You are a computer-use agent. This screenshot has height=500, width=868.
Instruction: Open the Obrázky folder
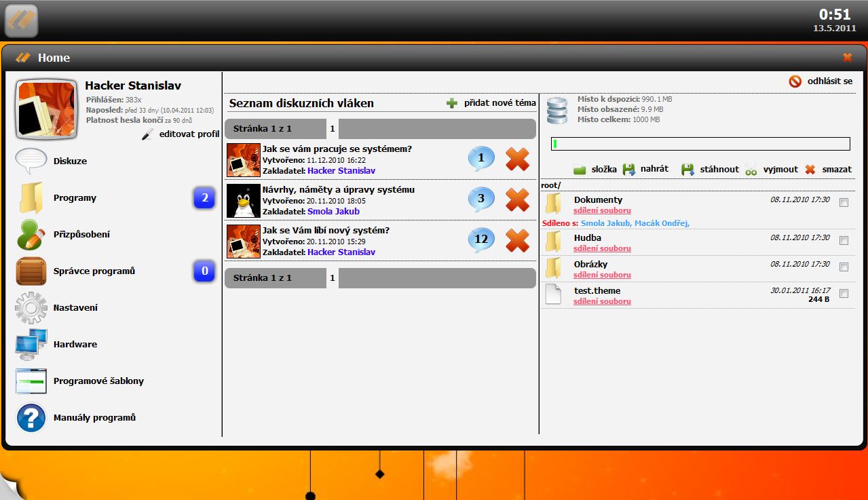[590, 264]
